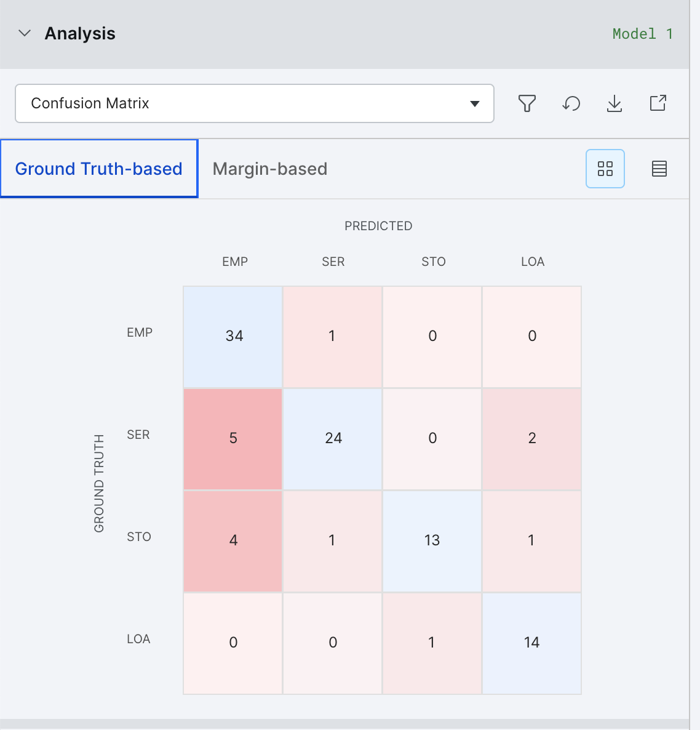Collapse the Analysis panel chevron
This screenshot has height=730, width=700.
(24, 33)
